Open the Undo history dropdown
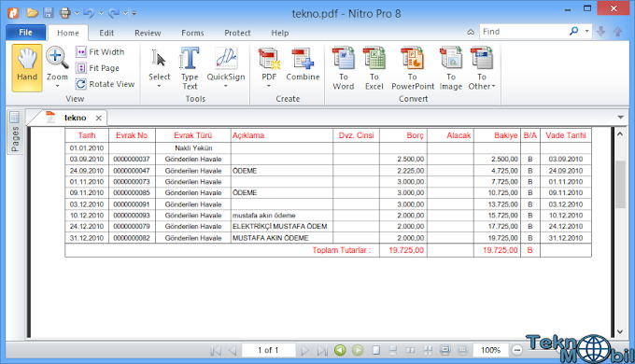635x364 pixels. pyautogui.click(x=101, y=13)
